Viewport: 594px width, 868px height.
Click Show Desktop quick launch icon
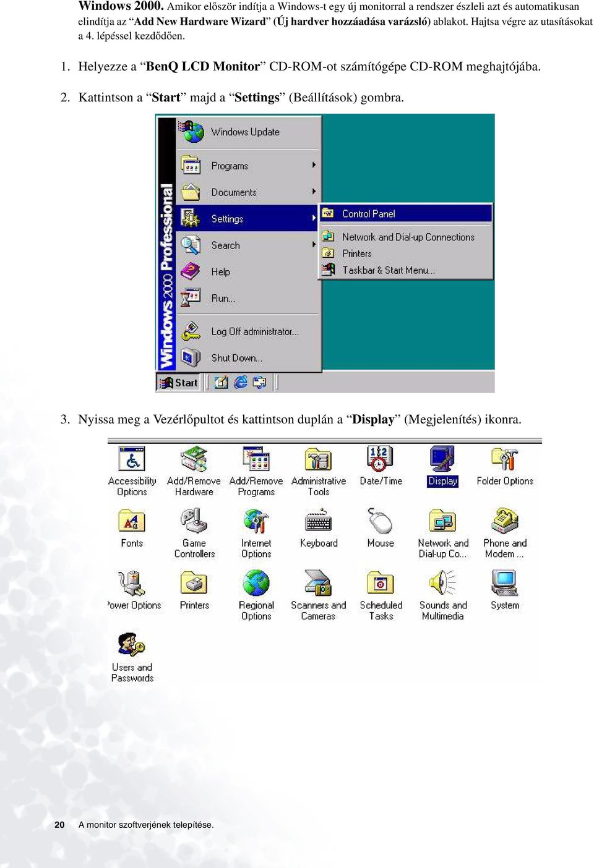click(x=221, y=383)
